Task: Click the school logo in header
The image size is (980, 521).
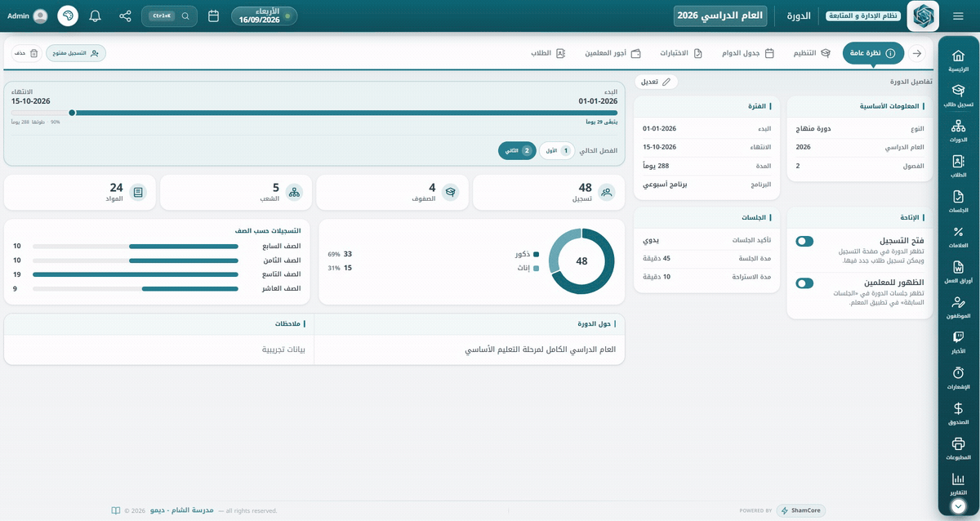Action: click(x=923, y=16)
